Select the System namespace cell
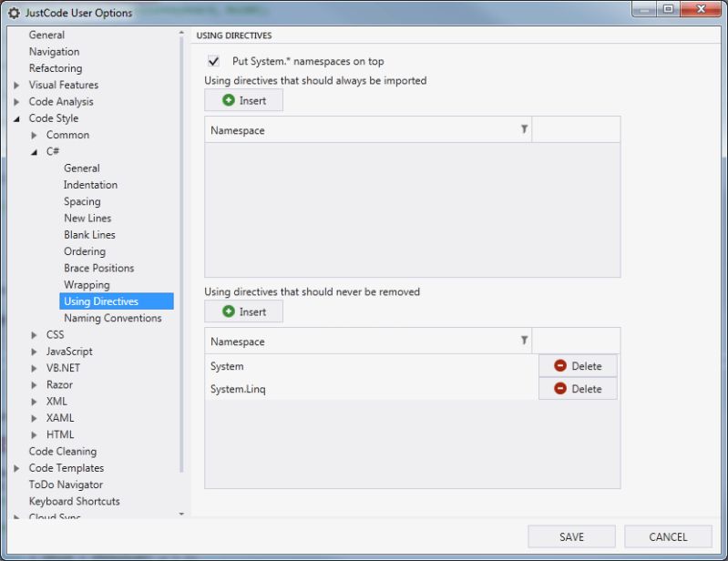Screen dimensions: 728x561 pos(371,366)
